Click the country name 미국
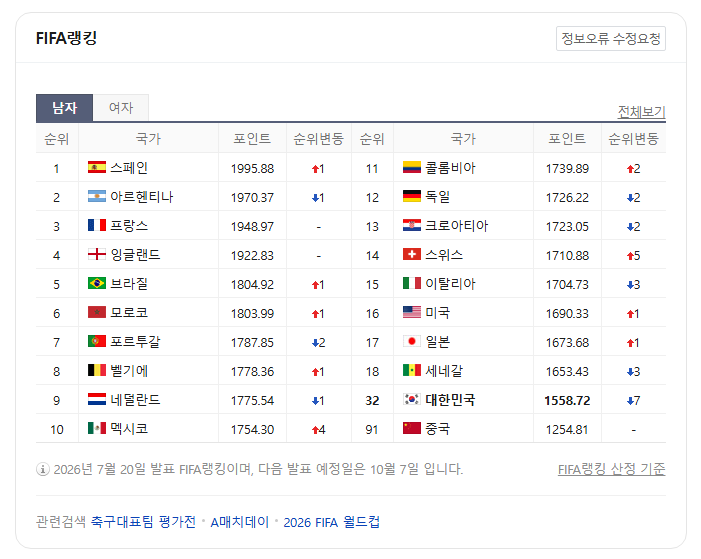The height and width of the screenshot is (559, 701). tap(438, 313)
